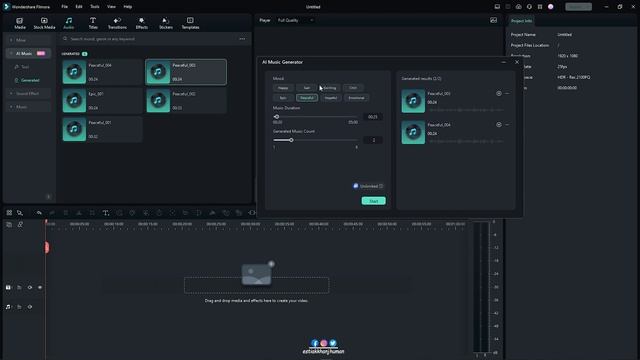Open the Text item under AI Music
The height and width of the screenshot is (360, 640).
click(25, 67)
